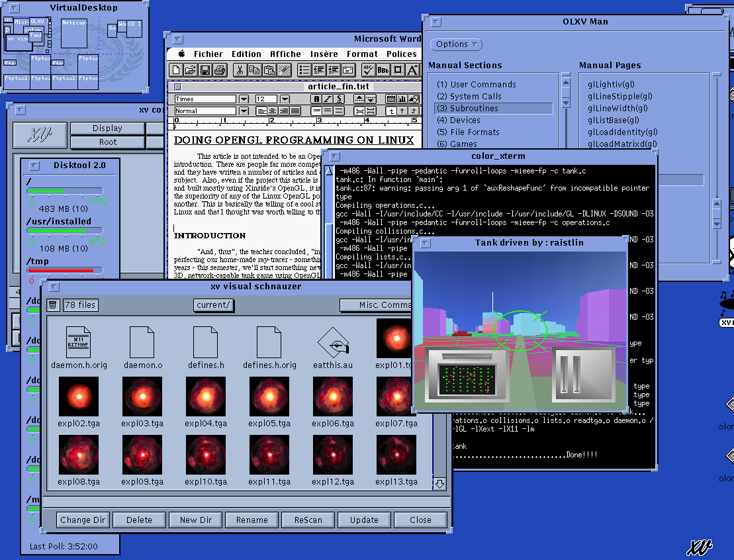
Task: Open the Affiche menu
Action: pos(285,54)
